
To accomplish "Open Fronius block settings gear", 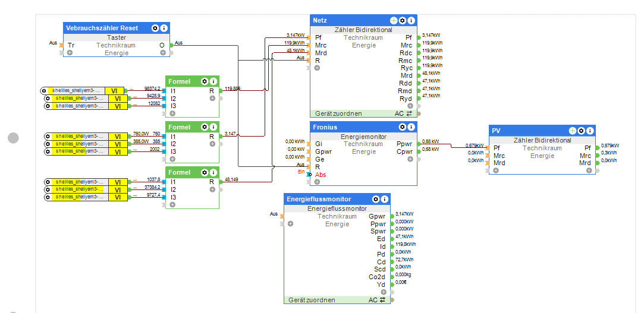I will 402,127.
